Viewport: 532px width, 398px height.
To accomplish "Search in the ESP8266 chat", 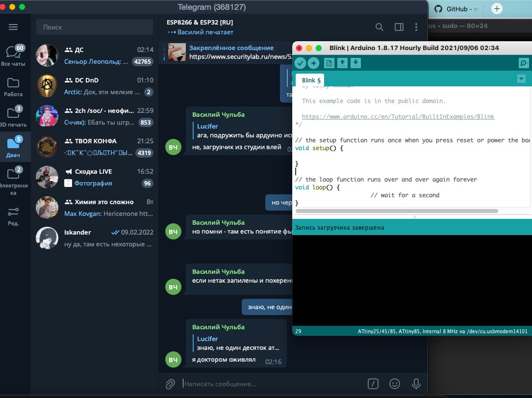I will [x=380, y=27].
